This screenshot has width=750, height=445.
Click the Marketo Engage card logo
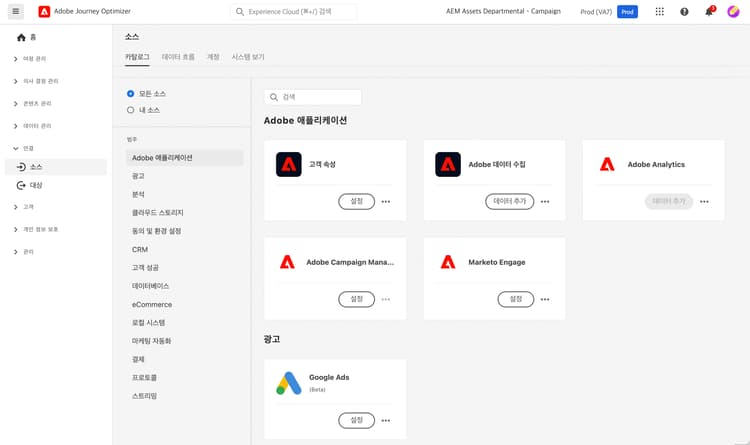click(x=448, y=262)
